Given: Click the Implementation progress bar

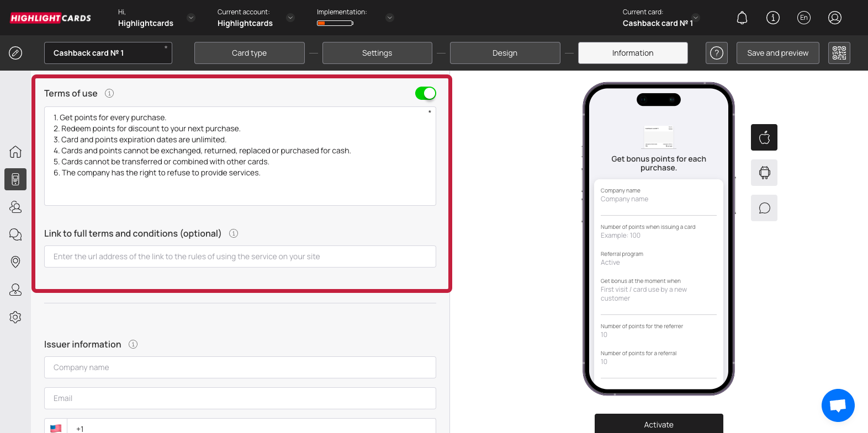Looking at the screenshot, I should click(x=335, y=23).
